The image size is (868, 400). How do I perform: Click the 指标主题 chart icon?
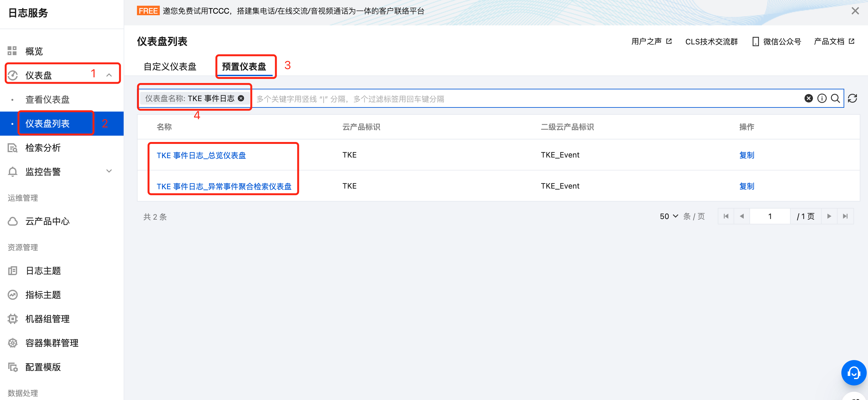pos(12,295)
